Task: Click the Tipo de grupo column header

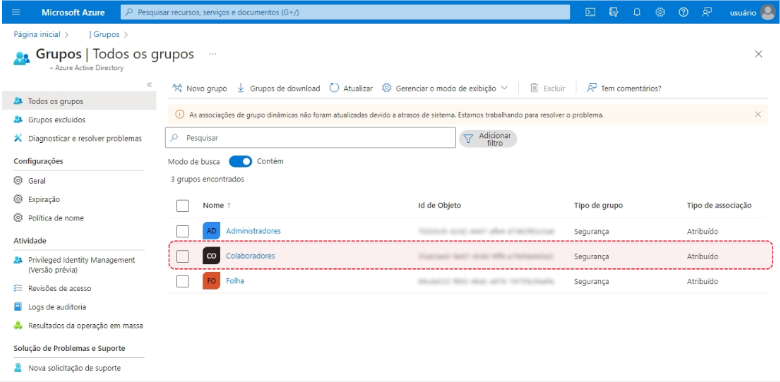Action: pos(598,205)
